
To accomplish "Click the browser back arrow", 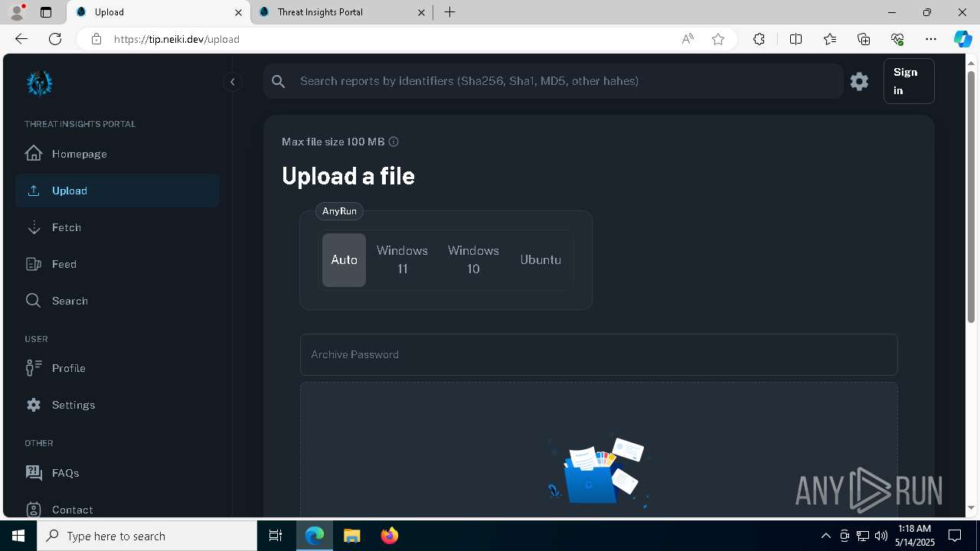I will click(x=21, y=39).
